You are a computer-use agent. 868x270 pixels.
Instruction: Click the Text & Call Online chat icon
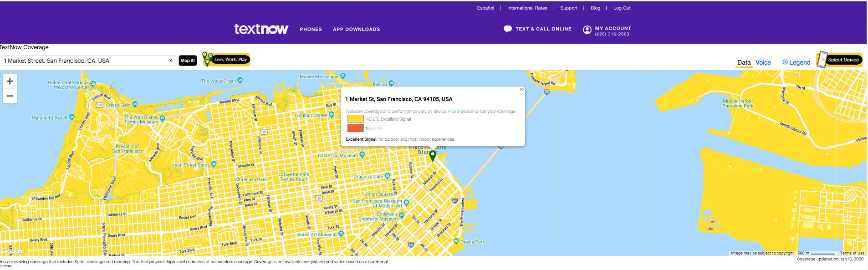pos(507,29)
